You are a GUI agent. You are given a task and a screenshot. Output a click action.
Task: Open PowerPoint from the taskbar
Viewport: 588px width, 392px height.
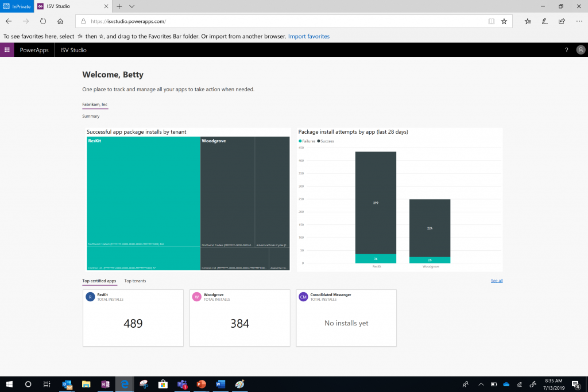(x=202, y=384)
